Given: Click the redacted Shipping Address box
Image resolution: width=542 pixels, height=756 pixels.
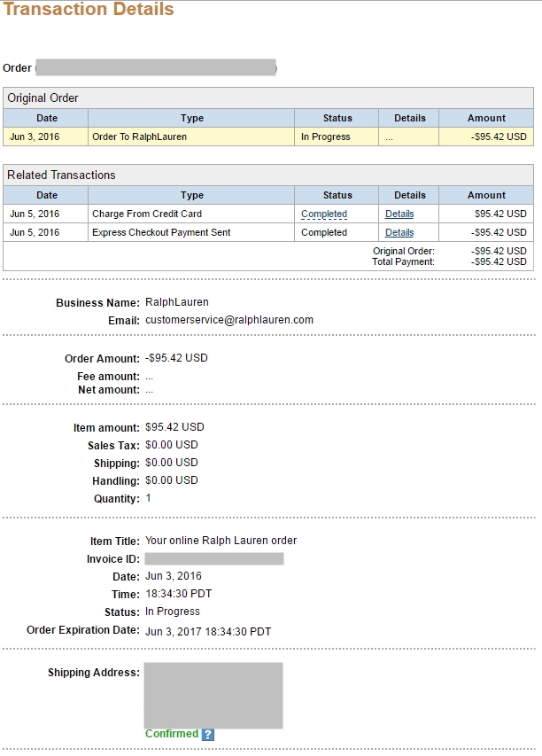Looking at the screenshot, I should pos(213,695).
